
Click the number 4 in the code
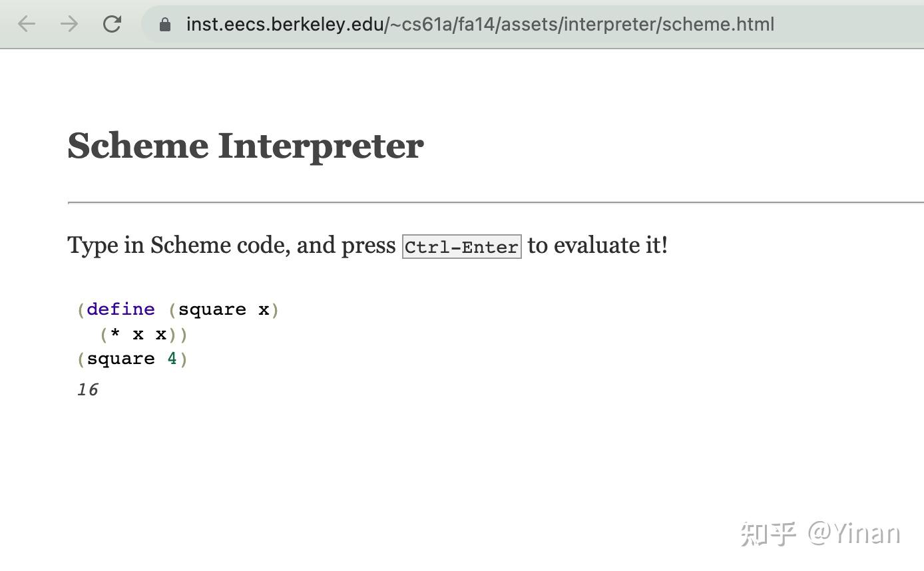click(x=172, y=359)
